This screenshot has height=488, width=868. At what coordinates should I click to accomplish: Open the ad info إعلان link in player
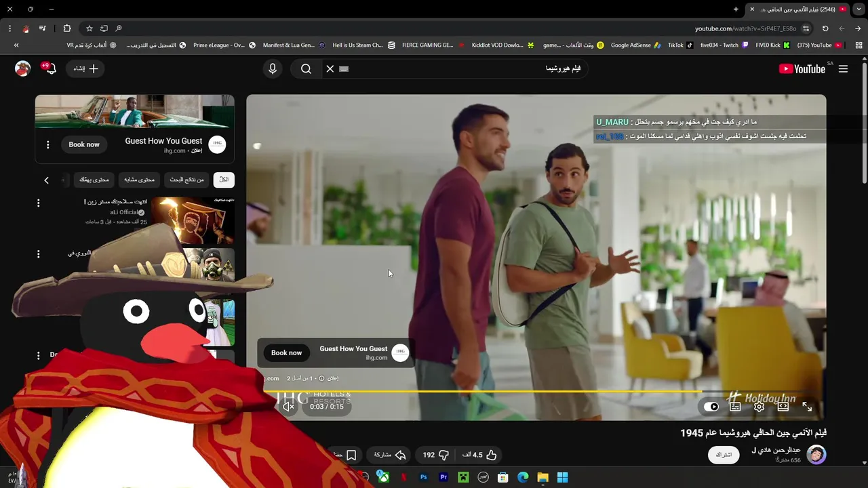pyautogui.click(x=328, y=378)
